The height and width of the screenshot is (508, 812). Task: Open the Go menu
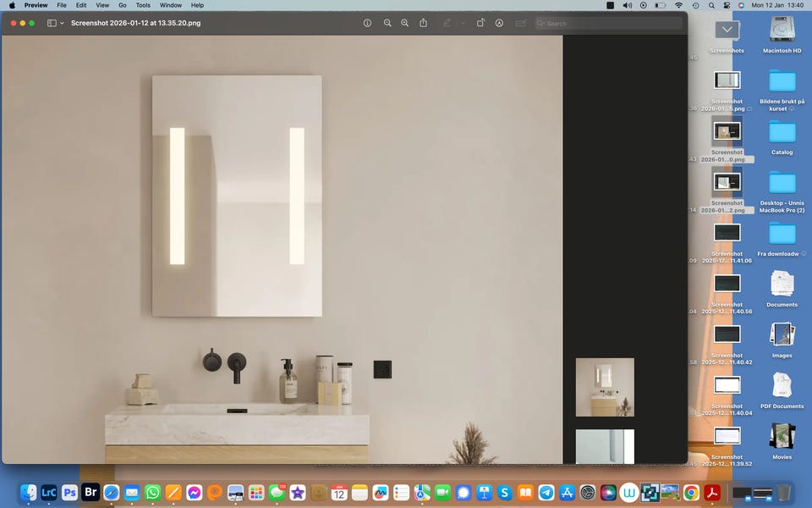[x=123, y=5]
